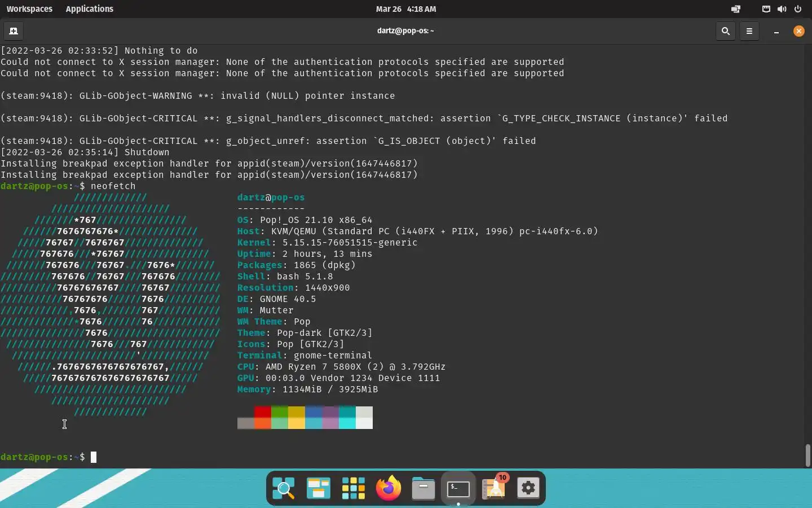This screenshot has height=508, width=812.
Task: Open the application grid in dock
Action: (x=354, y=488)
